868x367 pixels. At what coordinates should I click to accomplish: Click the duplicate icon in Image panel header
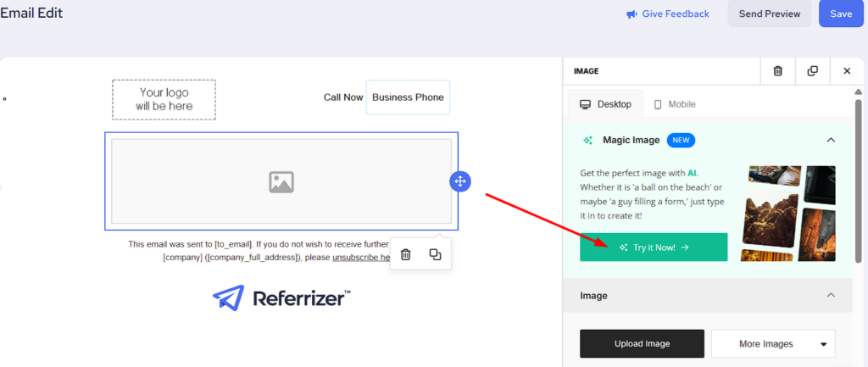[x=812, y=71]
